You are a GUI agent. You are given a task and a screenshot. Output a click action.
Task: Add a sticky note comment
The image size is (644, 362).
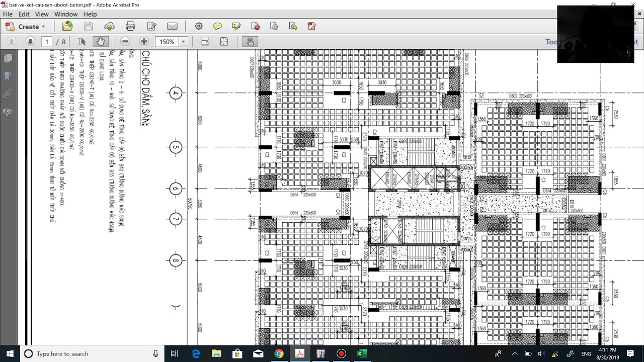pyautogui.click(x=217, y=26)
